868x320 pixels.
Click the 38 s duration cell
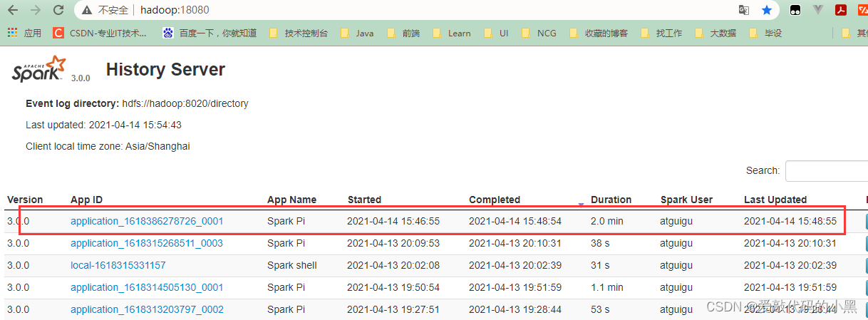click(600, 243)
